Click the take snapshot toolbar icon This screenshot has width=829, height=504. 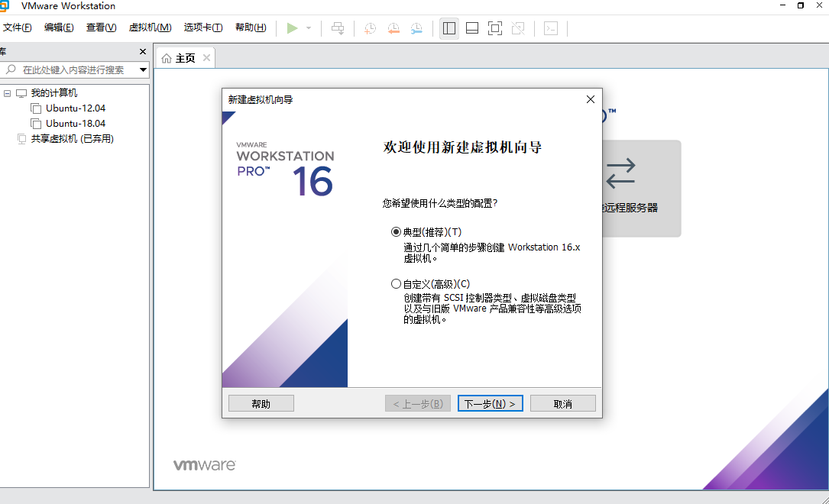point(370,28)
